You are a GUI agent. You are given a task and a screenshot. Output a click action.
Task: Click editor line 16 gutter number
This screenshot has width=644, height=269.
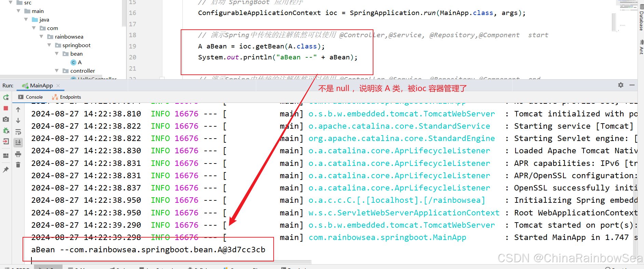click(x=133, y=13)
